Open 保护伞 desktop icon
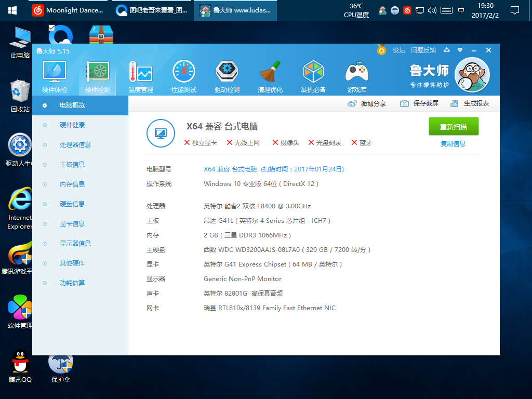 [61, 368]
